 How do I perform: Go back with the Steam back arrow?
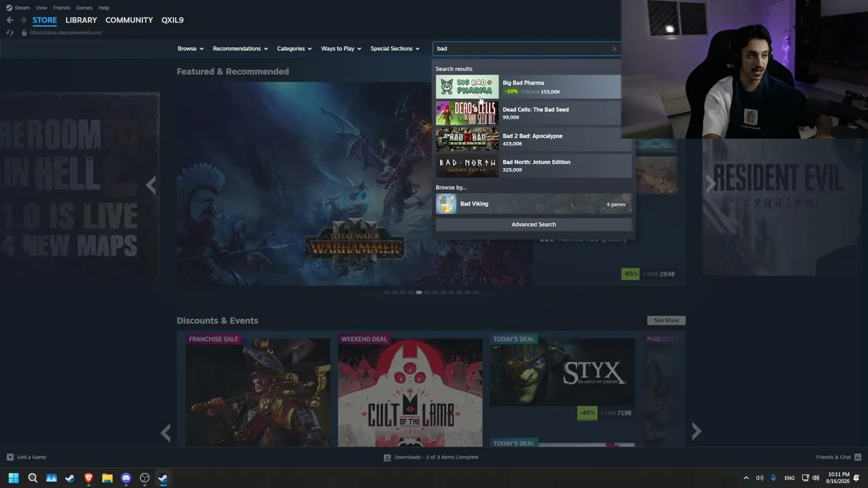point(9,20)
